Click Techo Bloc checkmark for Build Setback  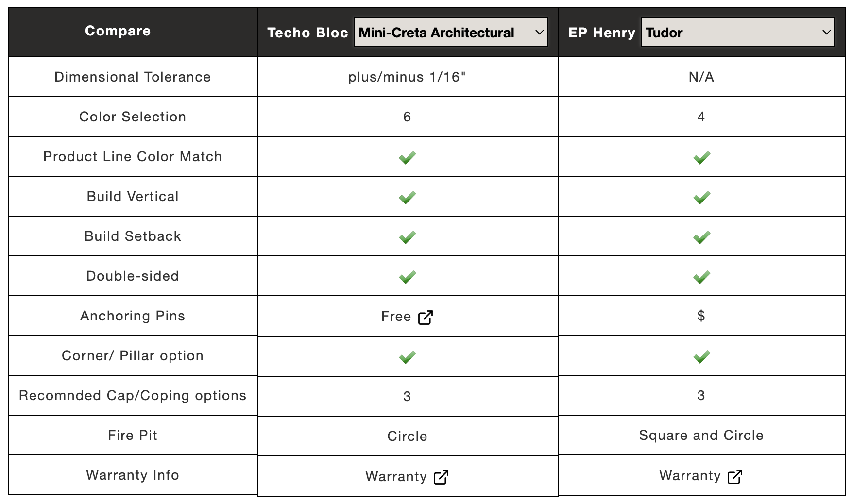pyautogui.click(x=407, y=237)
